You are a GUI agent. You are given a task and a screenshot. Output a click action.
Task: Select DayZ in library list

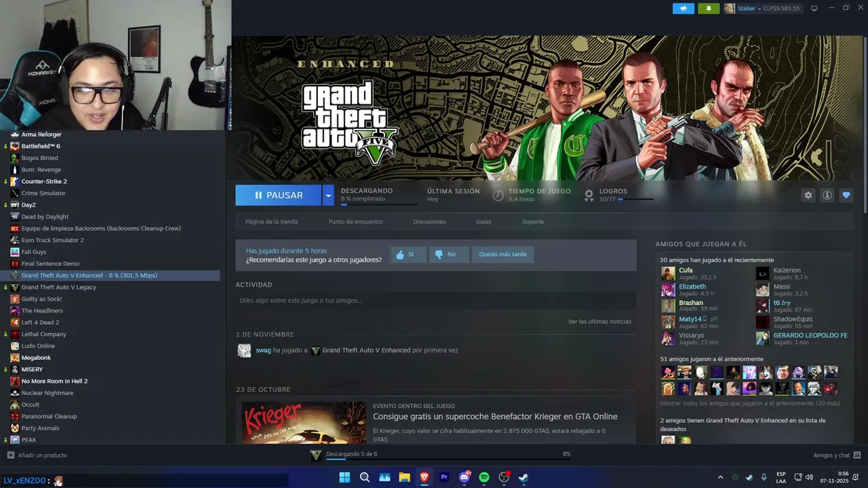[28, 205]
